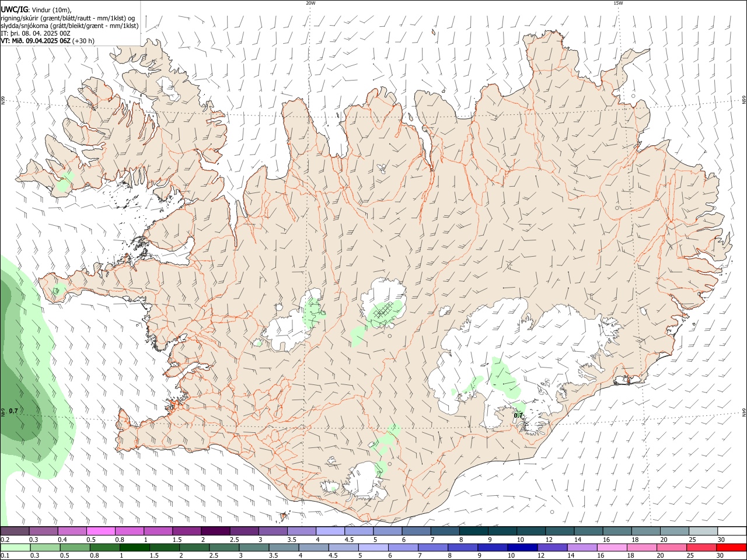This screenshot has width=747, height=560.
Task: Click the 'IT: þri. 08. 04. 2025 00Z' line
Action: (36, 33)
